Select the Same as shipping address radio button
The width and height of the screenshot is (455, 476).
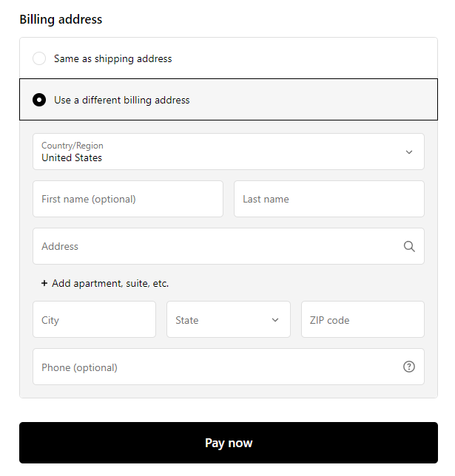[x=39, y=58]
